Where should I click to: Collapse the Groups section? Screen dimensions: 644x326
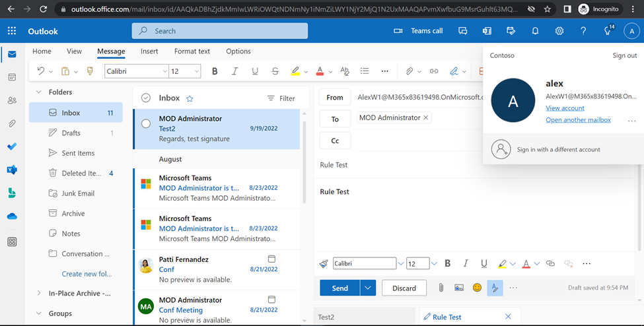click(39, 313)
